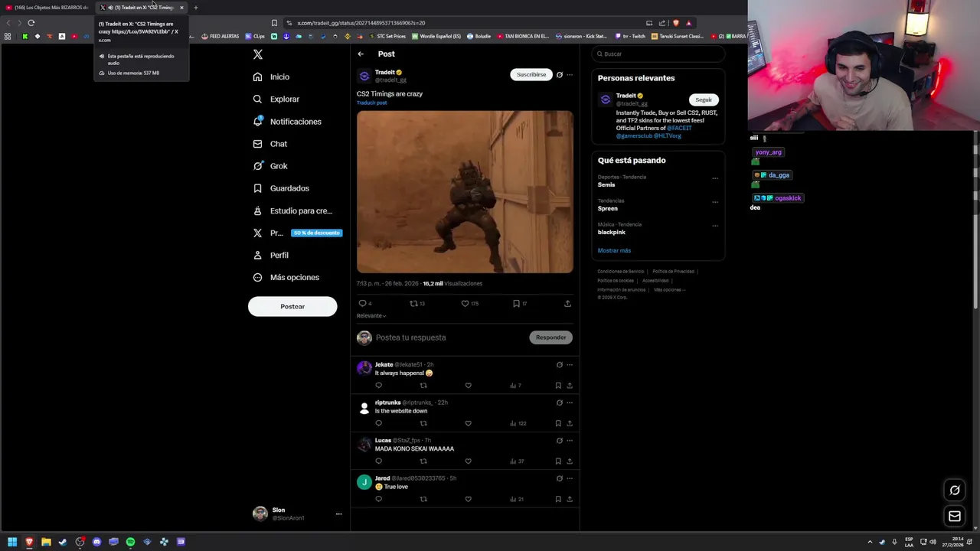Open three-dot menu on Jekate's reply
980x551 pixels.
click(570, 365)
